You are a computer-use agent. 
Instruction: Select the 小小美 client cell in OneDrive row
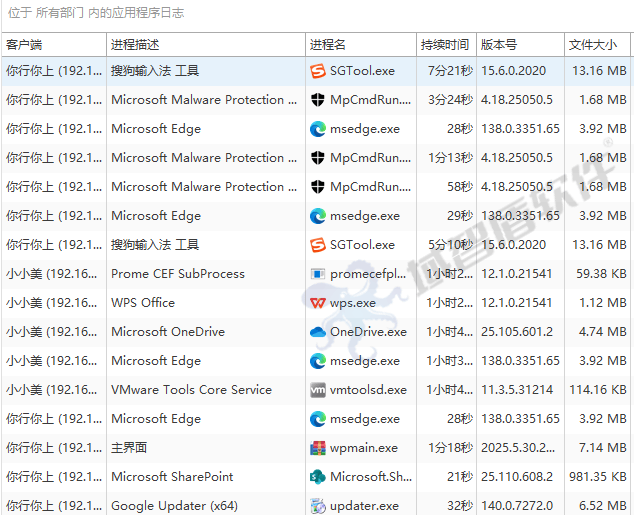(x=51, y=332)
